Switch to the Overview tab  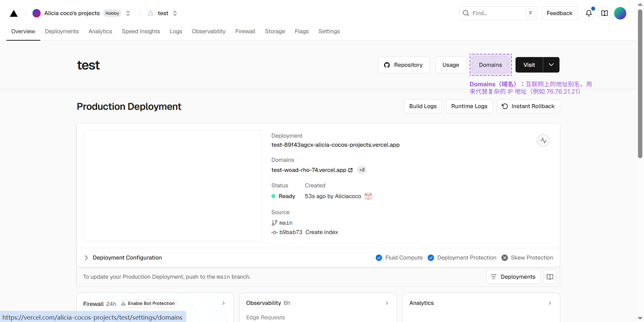[23, 31]
